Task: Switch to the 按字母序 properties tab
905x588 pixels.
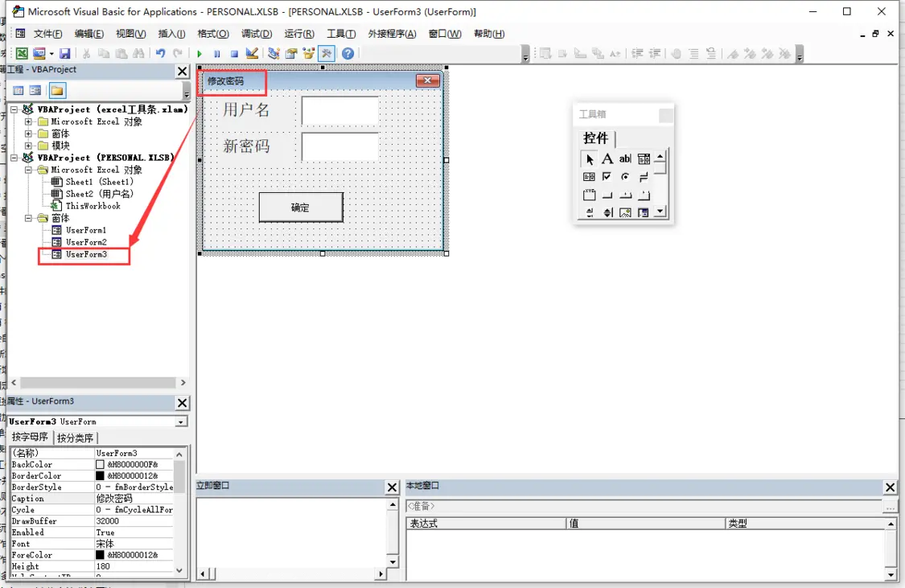Action: pyautogui.click(x=30, y=437)
